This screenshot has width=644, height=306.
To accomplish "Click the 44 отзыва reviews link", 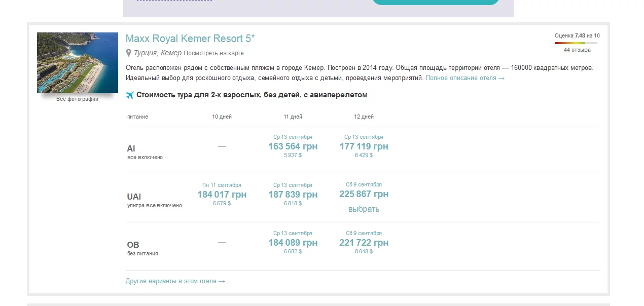I will coord(578,50).
